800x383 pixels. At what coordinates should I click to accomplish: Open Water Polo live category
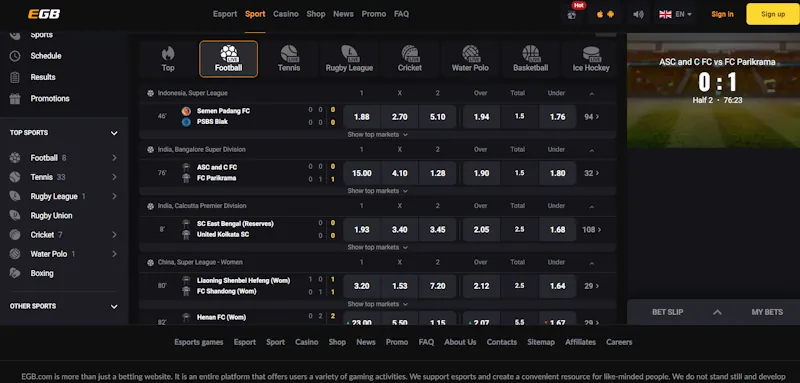coord(470,59)
